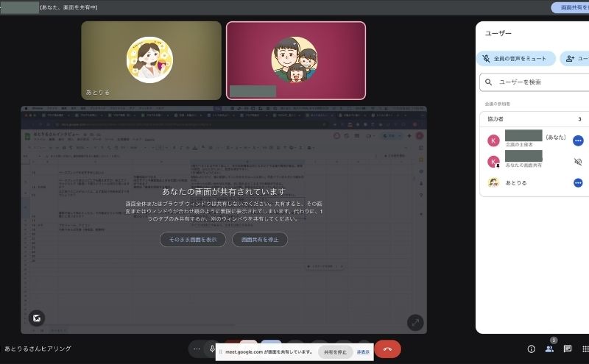This screenshot has height=364, width=589.
Task: Hang up with the red end call button
Action: (388, 349)
